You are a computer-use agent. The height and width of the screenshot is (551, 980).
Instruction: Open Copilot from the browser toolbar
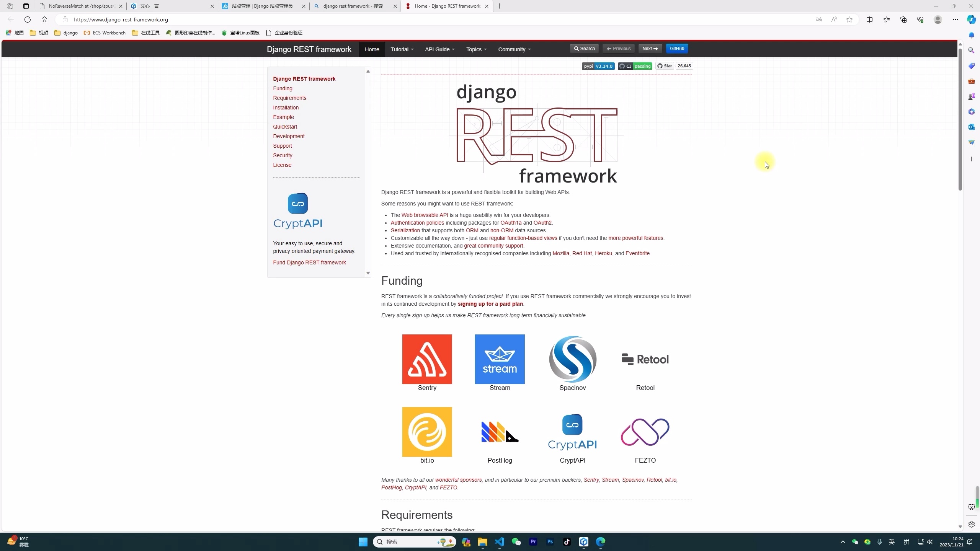click(971, 20)
